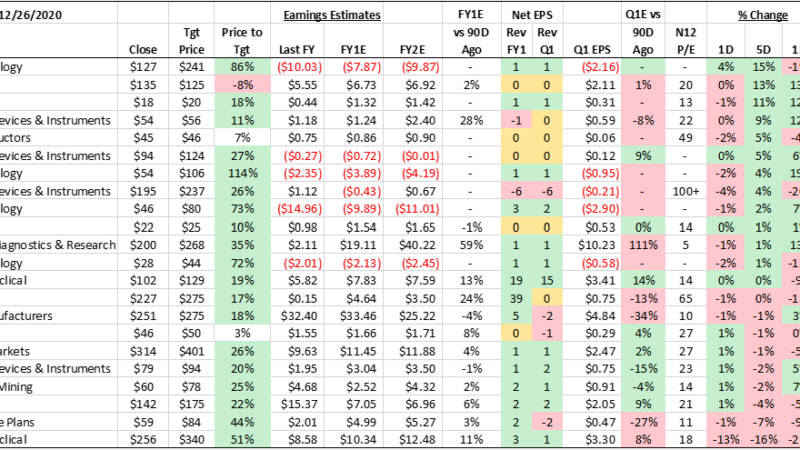Click the -34% Q1E change cell
Screen dimensions: 800x450
(644, 317)
